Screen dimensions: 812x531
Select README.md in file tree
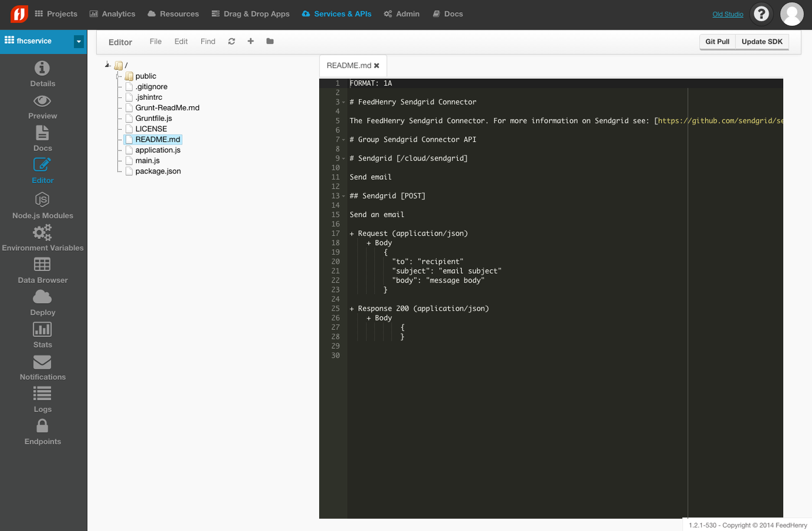tap(158, 140)
